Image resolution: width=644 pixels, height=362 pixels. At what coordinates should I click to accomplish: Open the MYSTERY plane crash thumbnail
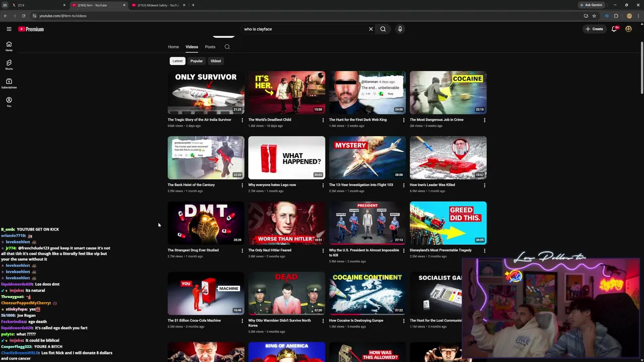coord(367,157)
